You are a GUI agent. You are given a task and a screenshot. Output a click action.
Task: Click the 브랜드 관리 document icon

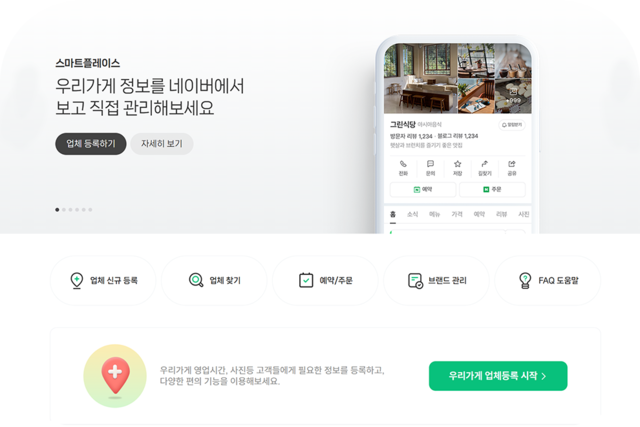point(416,280)
